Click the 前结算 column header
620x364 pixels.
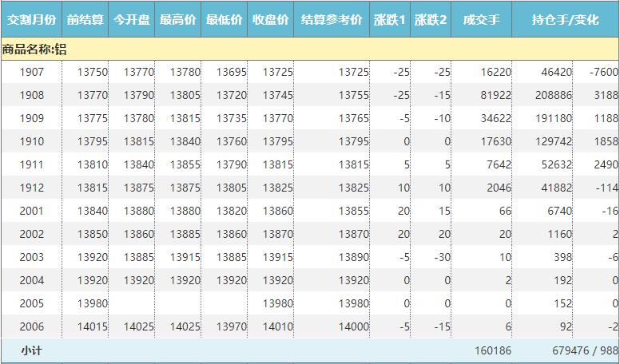click(x=85, y=19)
